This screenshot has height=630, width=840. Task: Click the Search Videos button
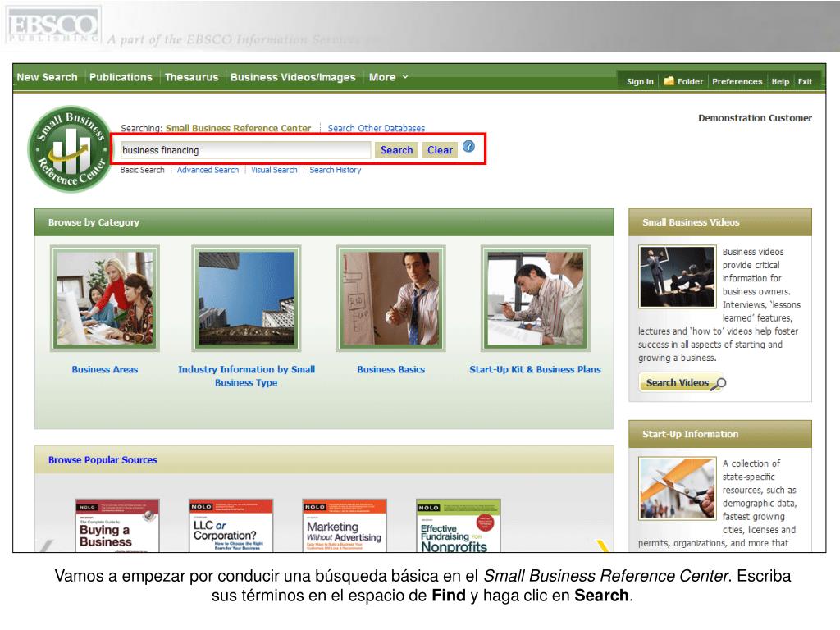click(x=682, y=382)
